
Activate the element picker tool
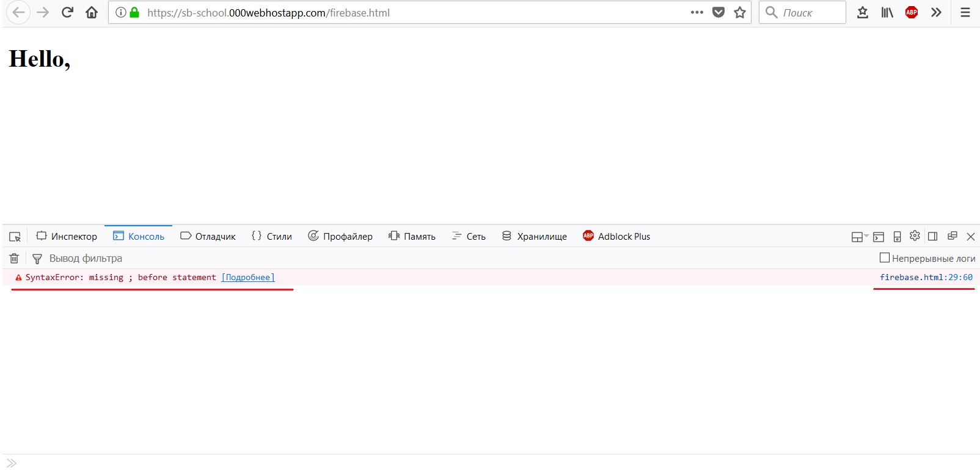(15, 237)
